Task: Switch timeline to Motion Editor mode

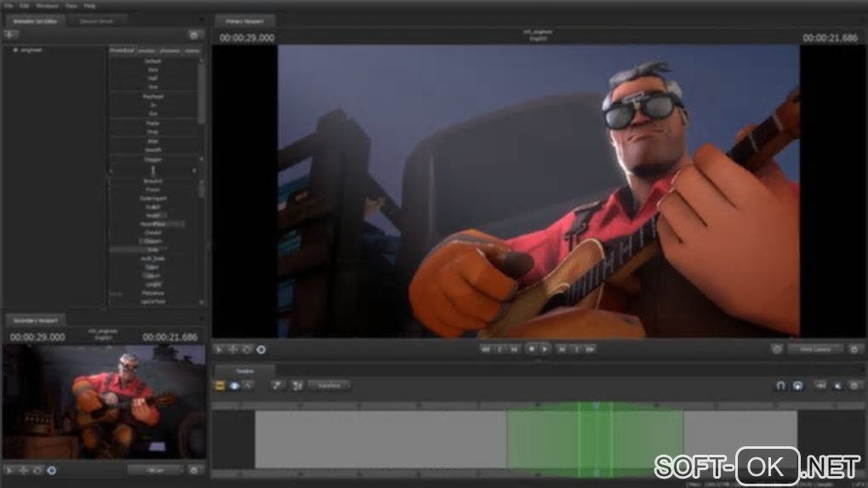Action: (x=235, y=386)
